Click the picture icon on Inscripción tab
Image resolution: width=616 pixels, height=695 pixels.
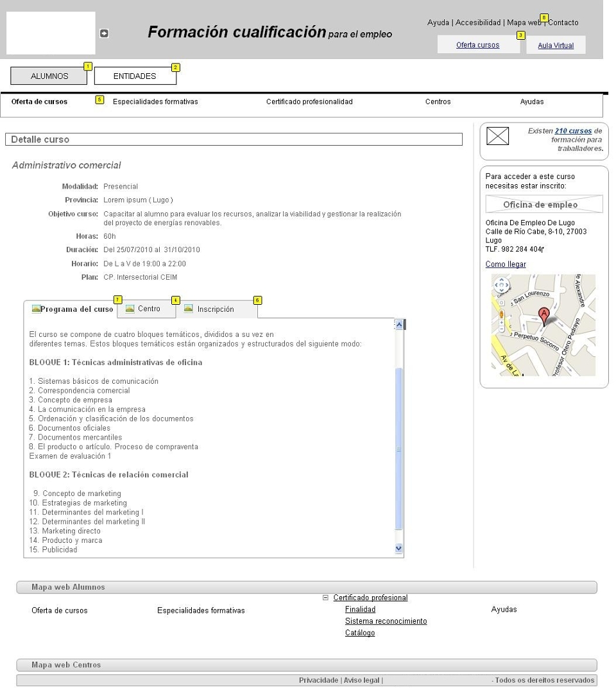[x=189, y=308]
